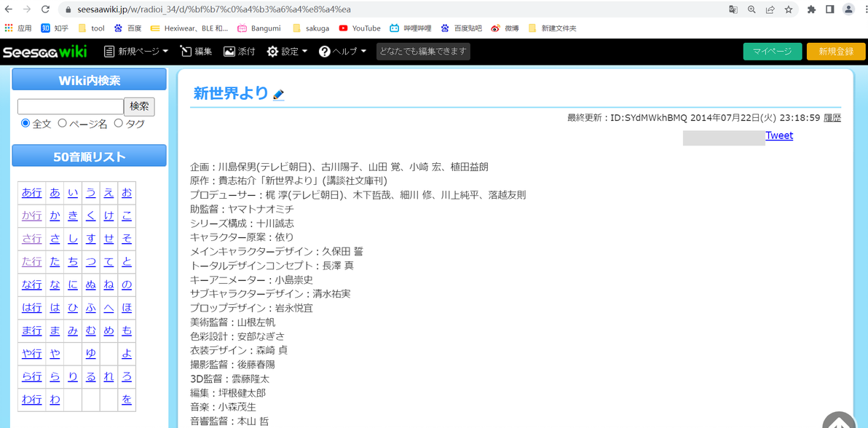Open the 添付 menu item

point(239,52)
